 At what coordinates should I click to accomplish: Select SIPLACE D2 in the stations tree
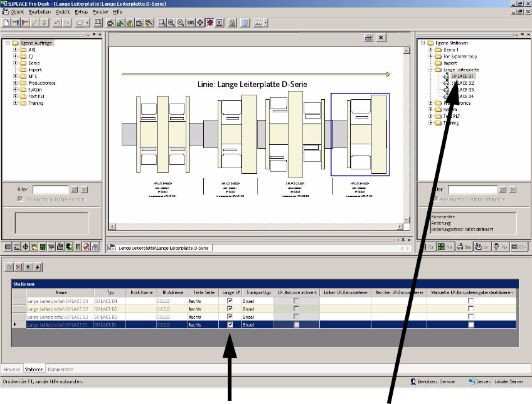pyautogui.click(x=463, y=83)
